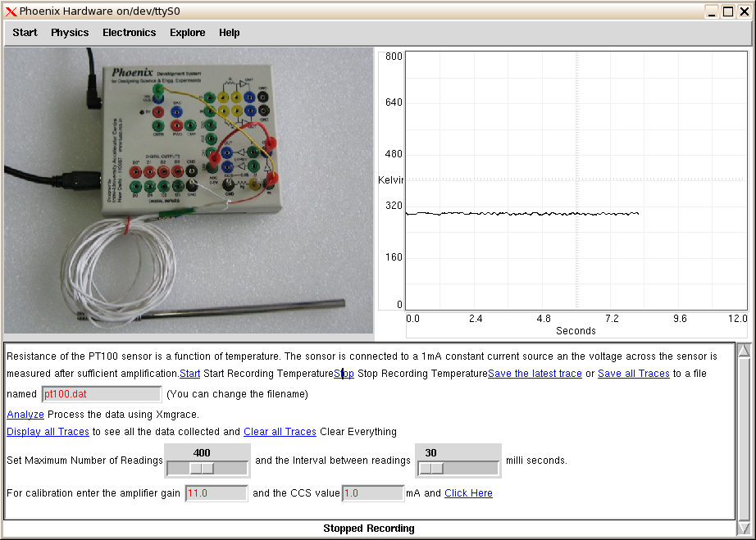Click the Interval between readings slider

458,468
